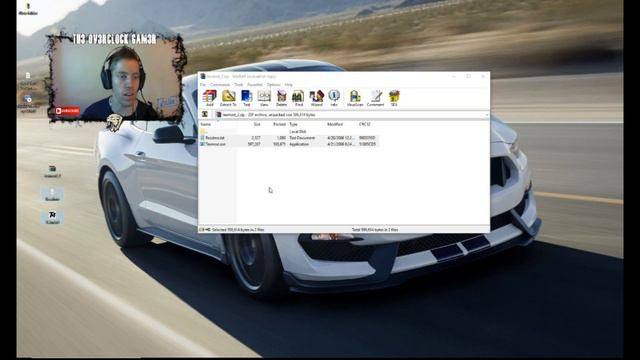Click 'Text Document' type cell
Image resolution: width=640 pixels, height=360 pixels.
pyautogui.click(x=302, y=138)
